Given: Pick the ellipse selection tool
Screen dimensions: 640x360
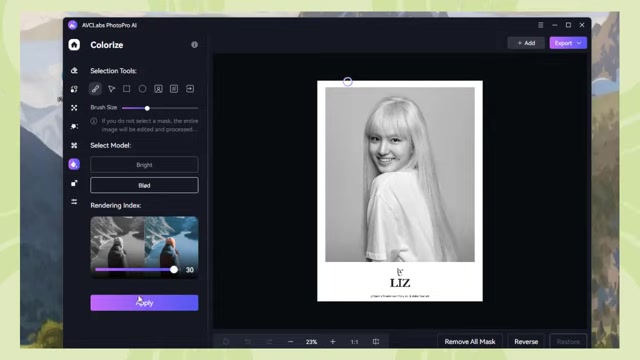Looking at the screenshot, I should tap(142, 89).
